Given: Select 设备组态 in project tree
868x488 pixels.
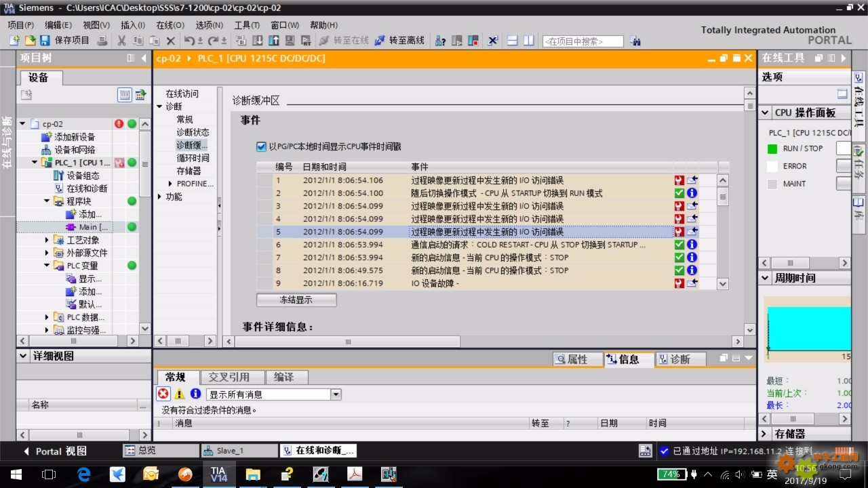Looking at the screenshot, I should click(x=83, y=176).
